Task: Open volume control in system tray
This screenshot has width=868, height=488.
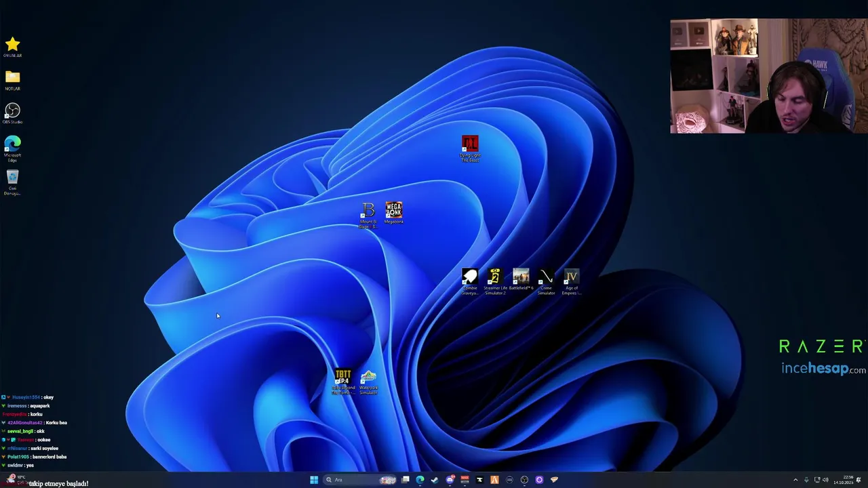Action: coord(825,480)
